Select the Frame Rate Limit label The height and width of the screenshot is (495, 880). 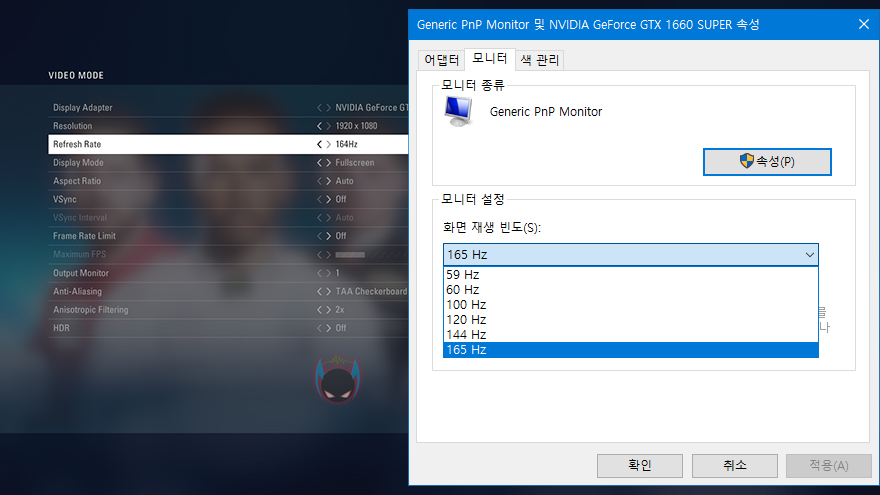[x=84, y=236]
